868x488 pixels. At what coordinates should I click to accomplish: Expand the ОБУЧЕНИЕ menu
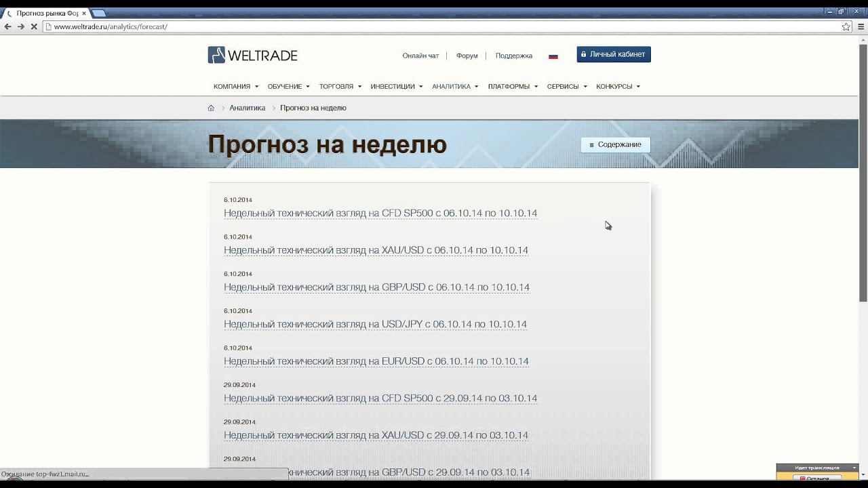(x=288, y=86)
